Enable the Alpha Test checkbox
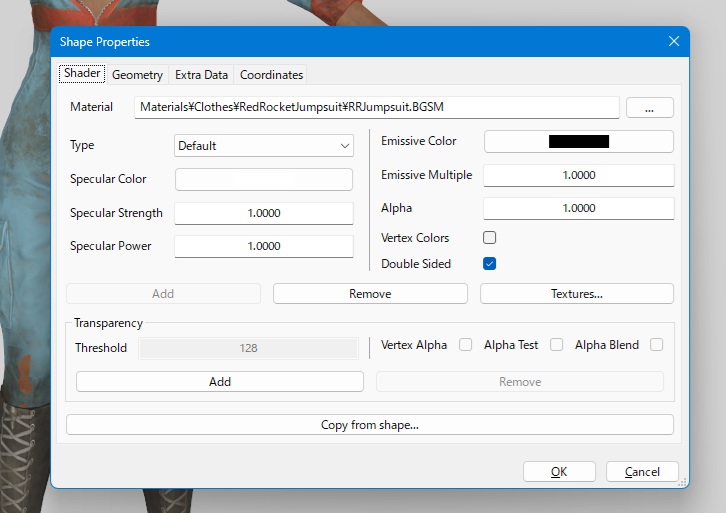 (557, 345)
